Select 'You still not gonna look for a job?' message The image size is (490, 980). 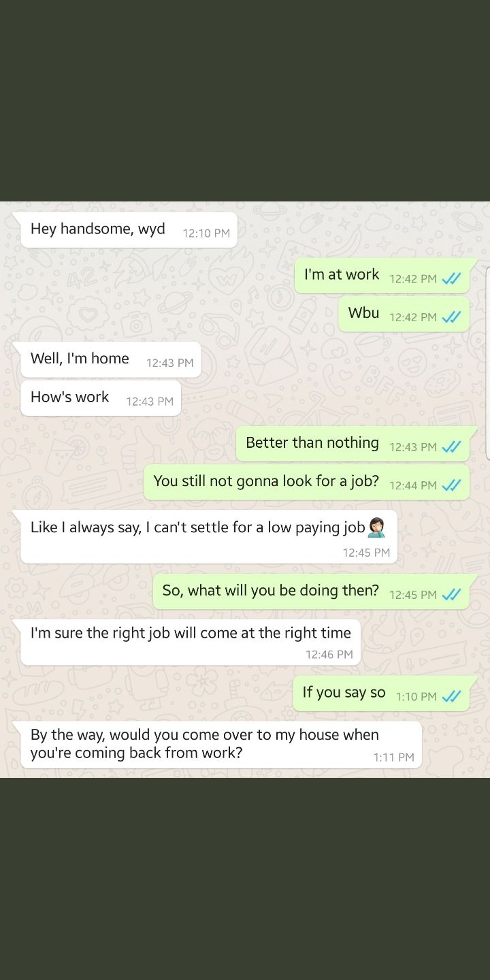tap(307, 483)
